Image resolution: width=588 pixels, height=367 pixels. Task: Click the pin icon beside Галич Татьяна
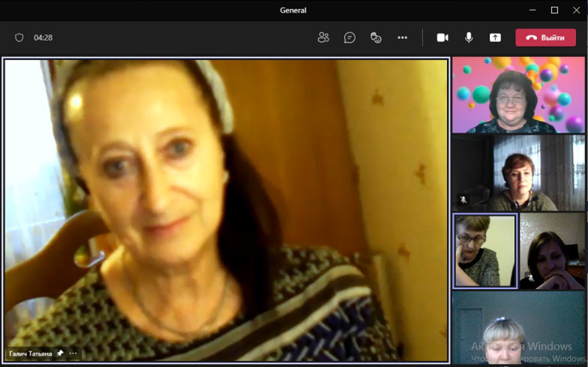coord(60,354)
